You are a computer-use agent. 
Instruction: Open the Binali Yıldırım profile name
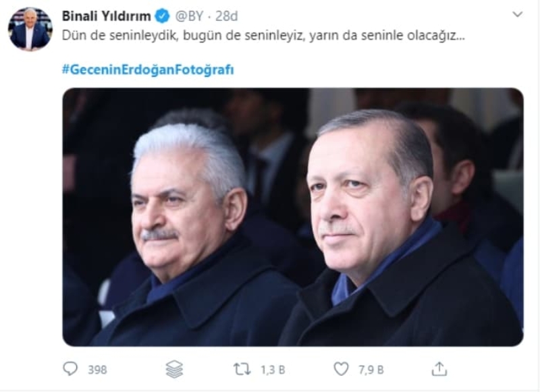tap(107, 16)
